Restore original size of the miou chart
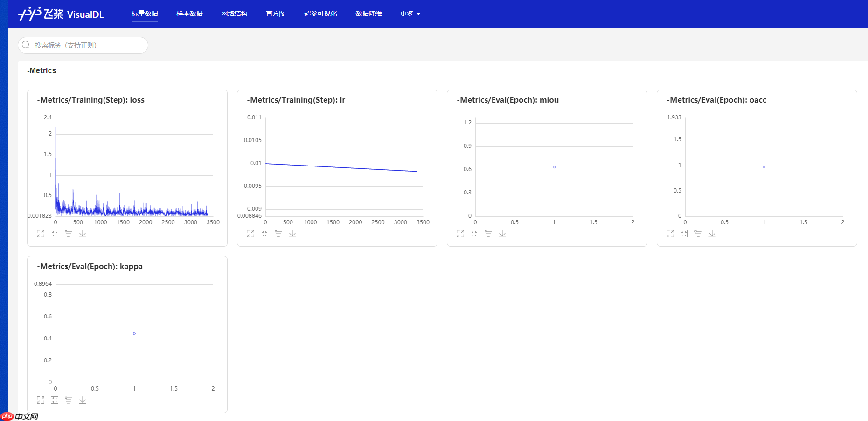 [474, 234]
